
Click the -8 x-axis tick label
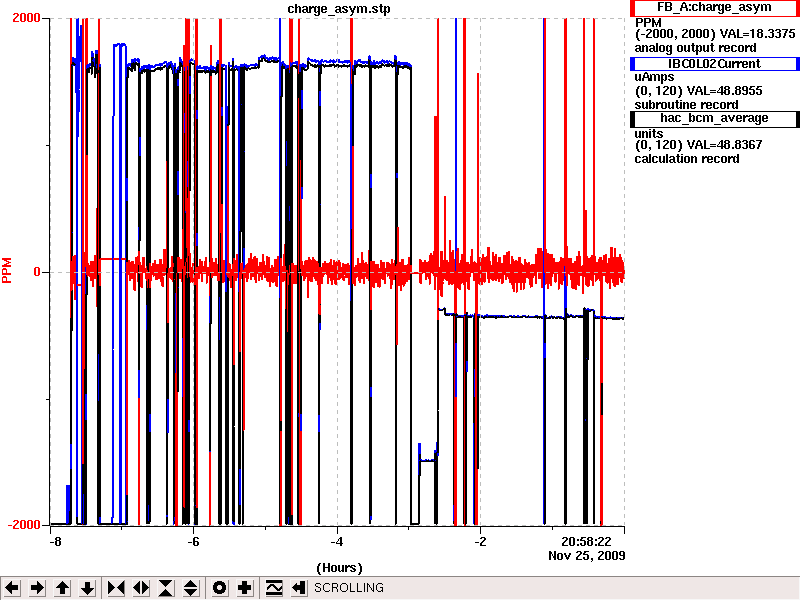(x=55, y=541)
